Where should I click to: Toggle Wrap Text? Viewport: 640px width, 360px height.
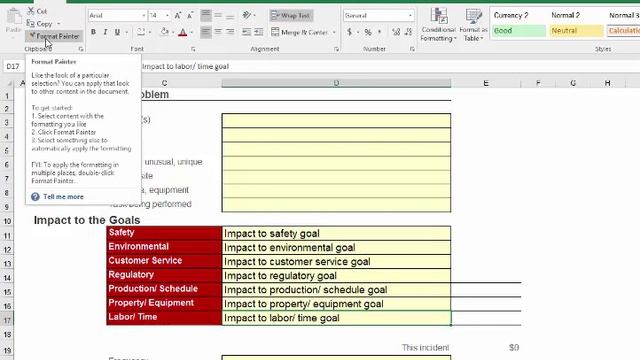click(291, 16)
